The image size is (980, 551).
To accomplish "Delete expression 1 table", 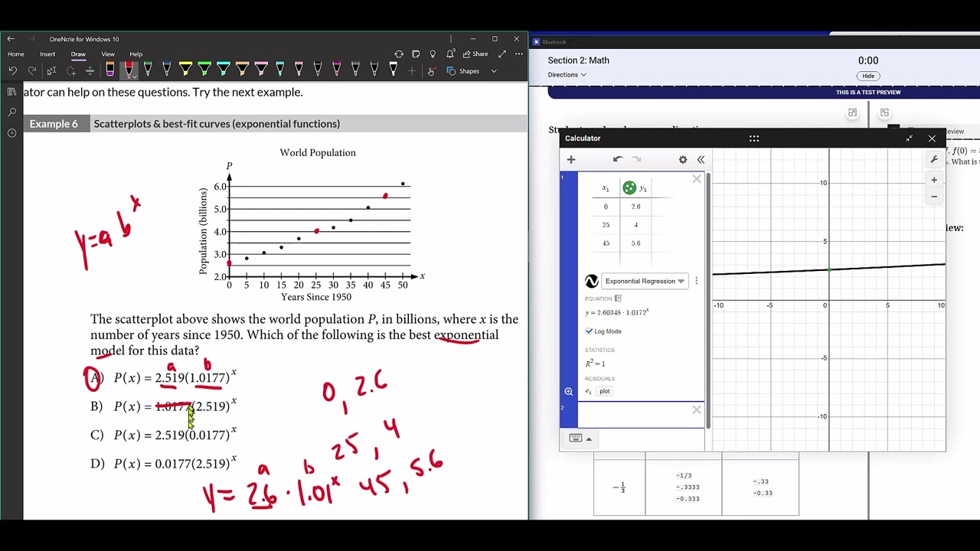I will tap(697, 179).
